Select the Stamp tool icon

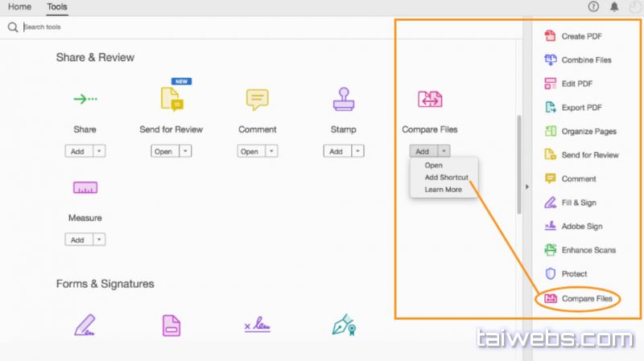pos(344,99)
